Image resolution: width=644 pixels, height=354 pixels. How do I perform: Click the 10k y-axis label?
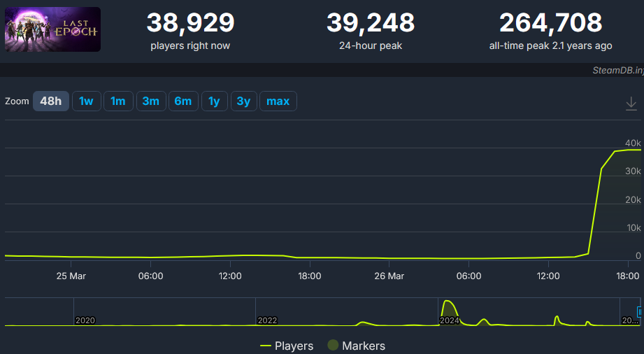pos(633,228)
